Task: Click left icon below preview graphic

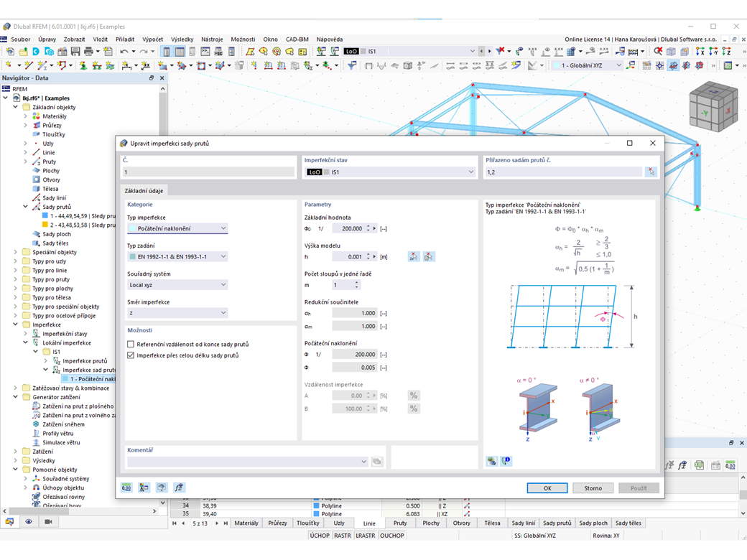Action: [491, 461]
